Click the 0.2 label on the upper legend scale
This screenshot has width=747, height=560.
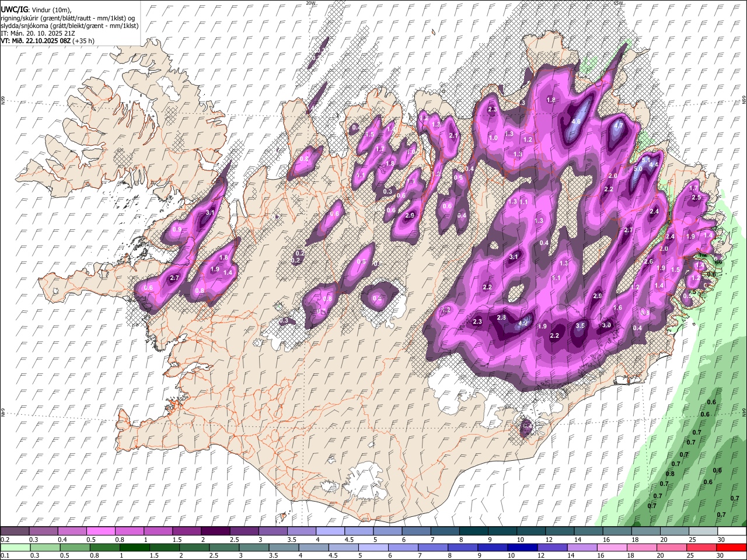[x=5, y=540]
